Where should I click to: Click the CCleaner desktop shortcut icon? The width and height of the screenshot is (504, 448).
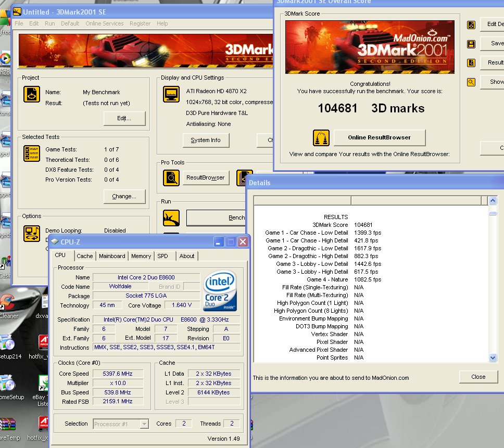coord(6,302)
